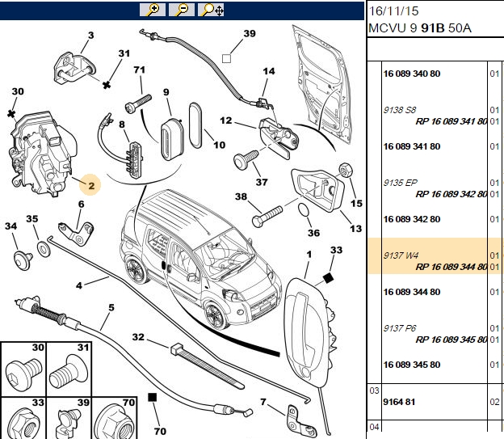
Task: Click the white square marker for part 39
Action: pos(227,58)
